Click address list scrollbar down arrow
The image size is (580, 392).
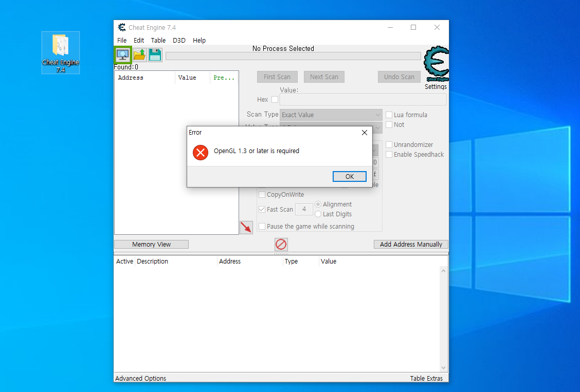[x=444, y=368]
